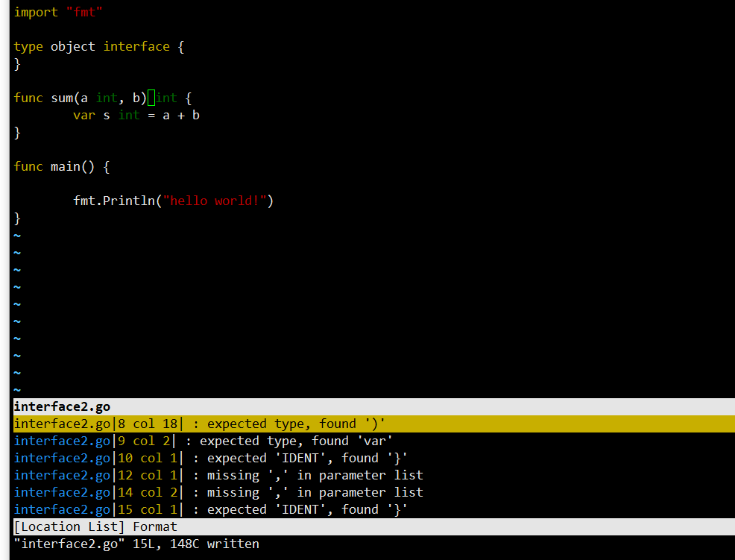Click the closing brace of main function
Screen dimensions: 735x560
tap(17, 218)
